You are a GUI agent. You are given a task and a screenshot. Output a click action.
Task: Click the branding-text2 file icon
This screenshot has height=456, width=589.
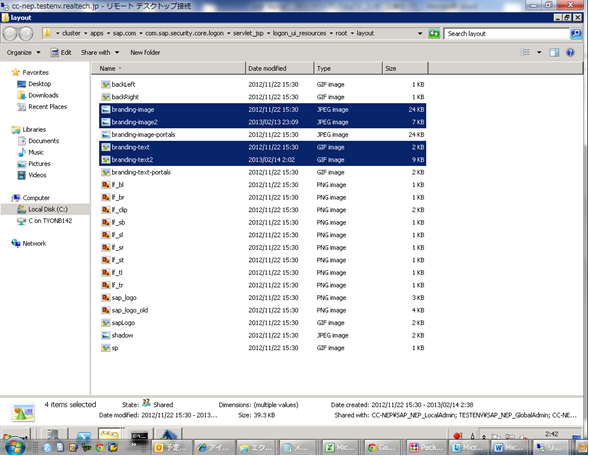click(106, 160)
